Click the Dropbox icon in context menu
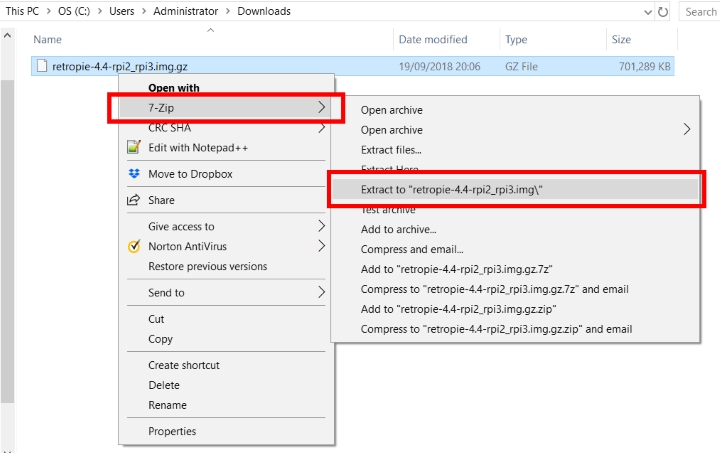Image resolution: width=720 pixels, height=453 pixels. coord(134,173)
